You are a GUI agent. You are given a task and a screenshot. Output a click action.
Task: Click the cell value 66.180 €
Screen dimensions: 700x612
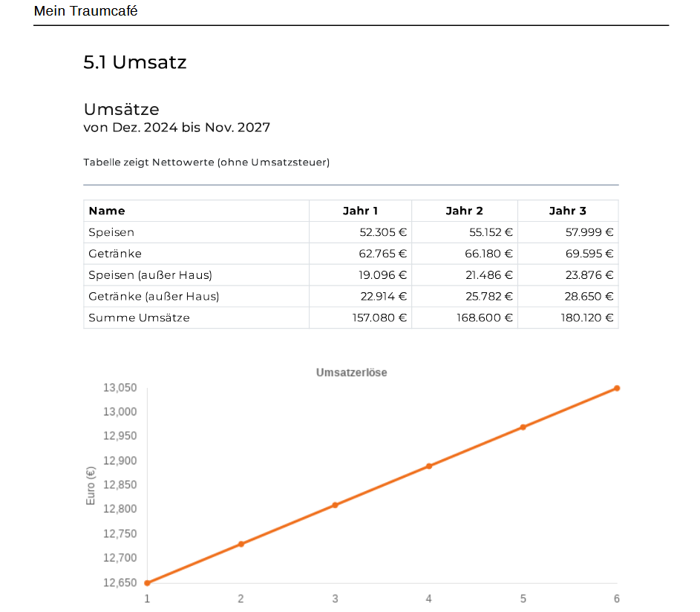[x=488, y=254]
